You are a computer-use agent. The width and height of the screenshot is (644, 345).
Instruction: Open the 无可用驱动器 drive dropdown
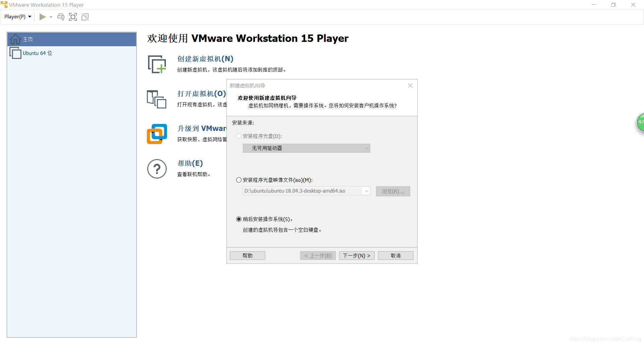(306, 148)
